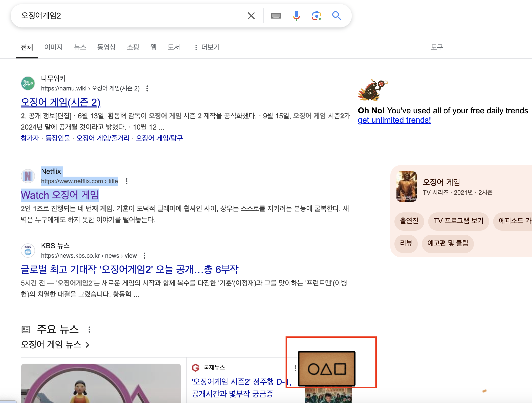
Task: Click the get unlimited trends! link
Action: [394, 120]
